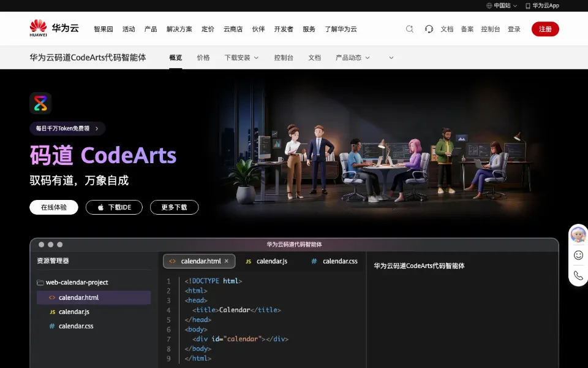Select calendar.html in the file tree
This screenshot has height=368, width=588.
(94, 297)
